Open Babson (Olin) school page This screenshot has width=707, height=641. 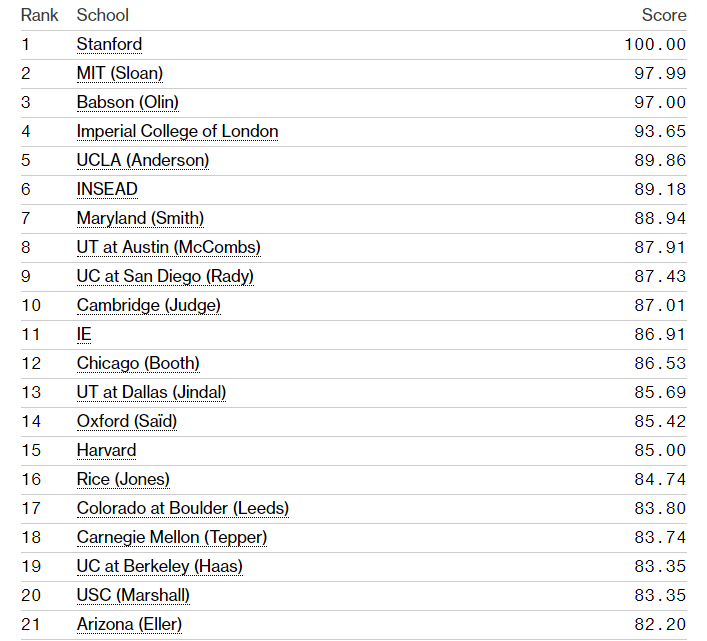127,102
